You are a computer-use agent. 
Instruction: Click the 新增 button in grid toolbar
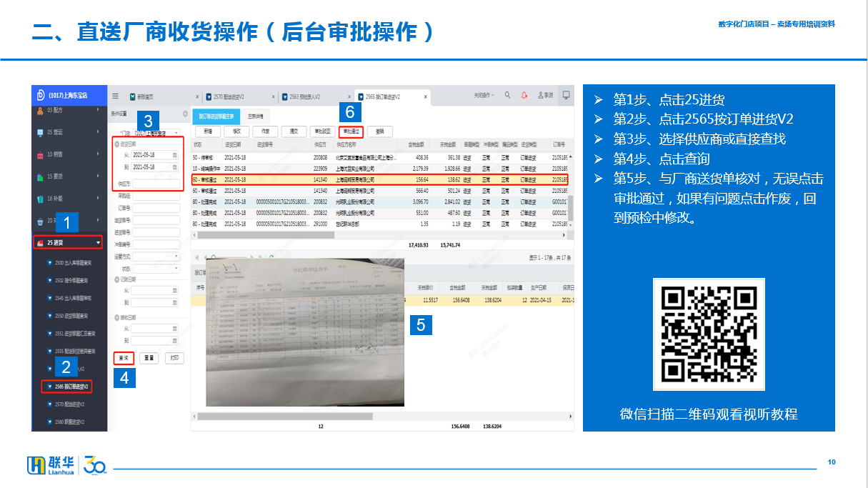[x=208, y=131]
